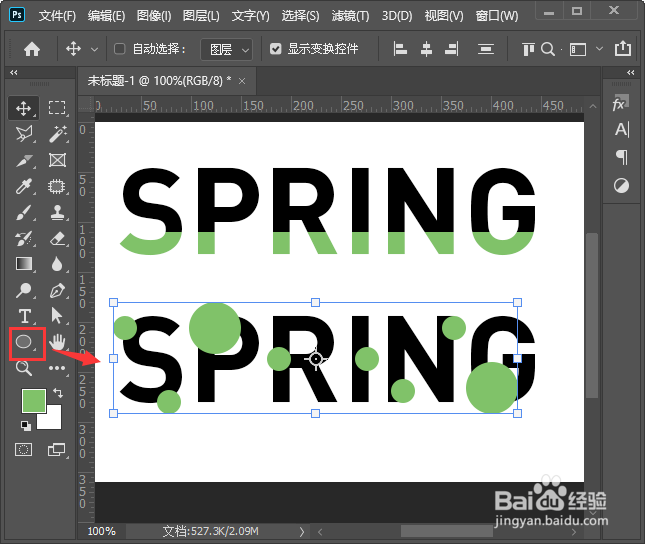Viewport: 645px width, 544px height.
Task: Expand the right panel dock double-arrow
Action: point(631,72)
